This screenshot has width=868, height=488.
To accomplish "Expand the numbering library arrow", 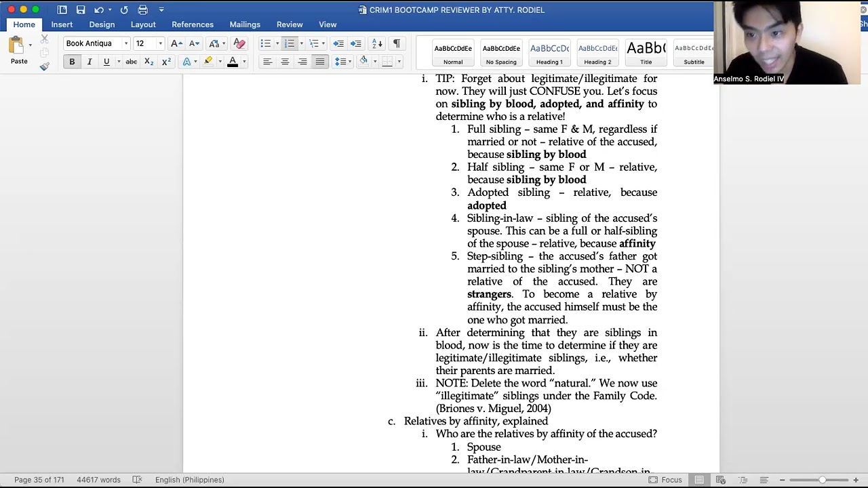I will (301, 43).
